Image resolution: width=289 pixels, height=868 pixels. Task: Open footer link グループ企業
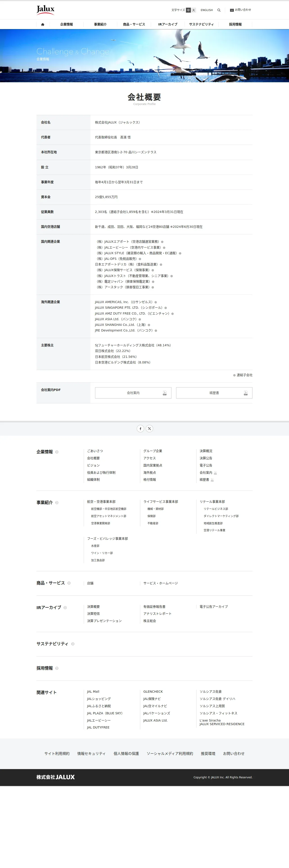click(153, 451)
